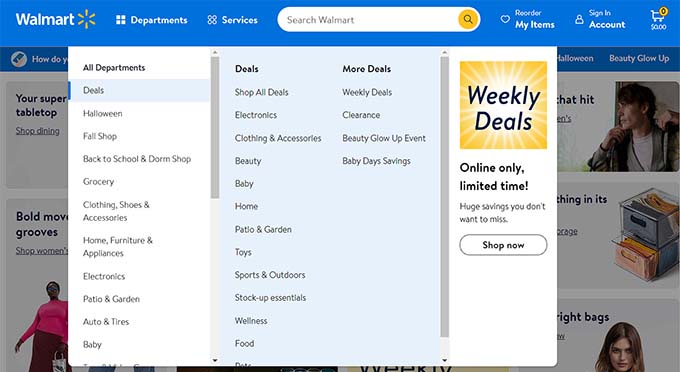Click the deals panel scroll-up arrow
Screen dimensions: 680x372
pos(444,52)
